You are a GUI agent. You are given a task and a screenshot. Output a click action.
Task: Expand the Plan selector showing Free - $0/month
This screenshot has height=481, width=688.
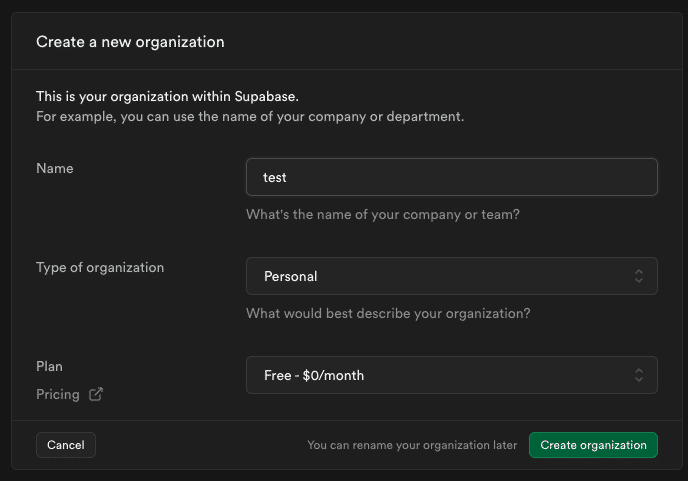(x=451, y=375)
